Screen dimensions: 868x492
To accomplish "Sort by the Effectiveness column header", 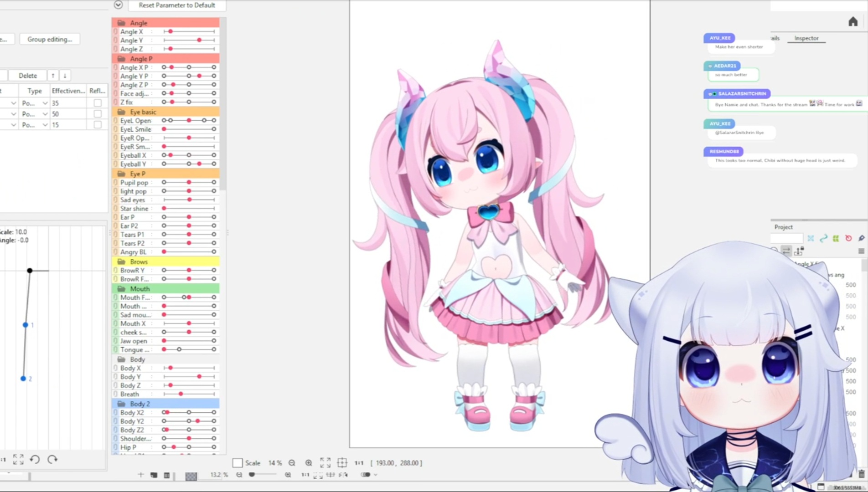I will pos(68,91).
